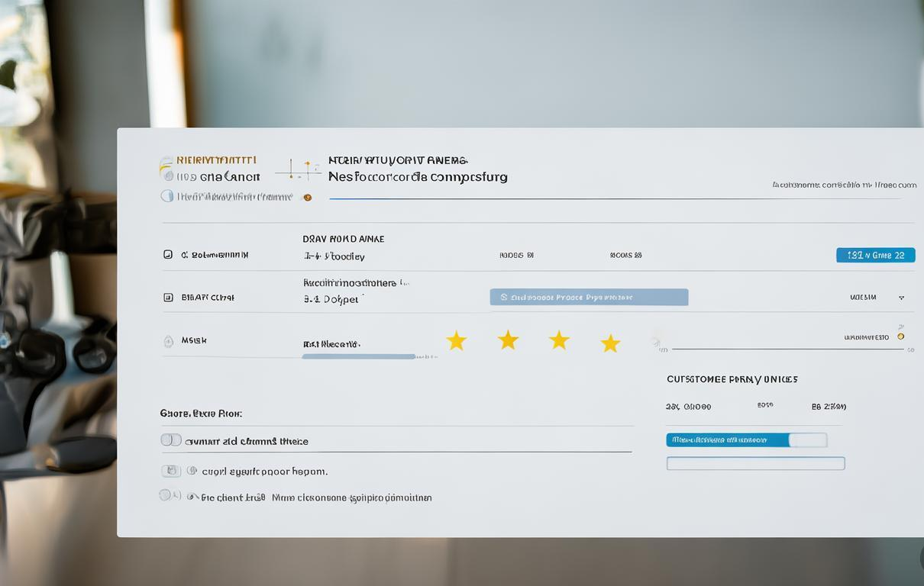Click the small orange dot icon in the header
This screenshot has height=586, width=924.
308,197
